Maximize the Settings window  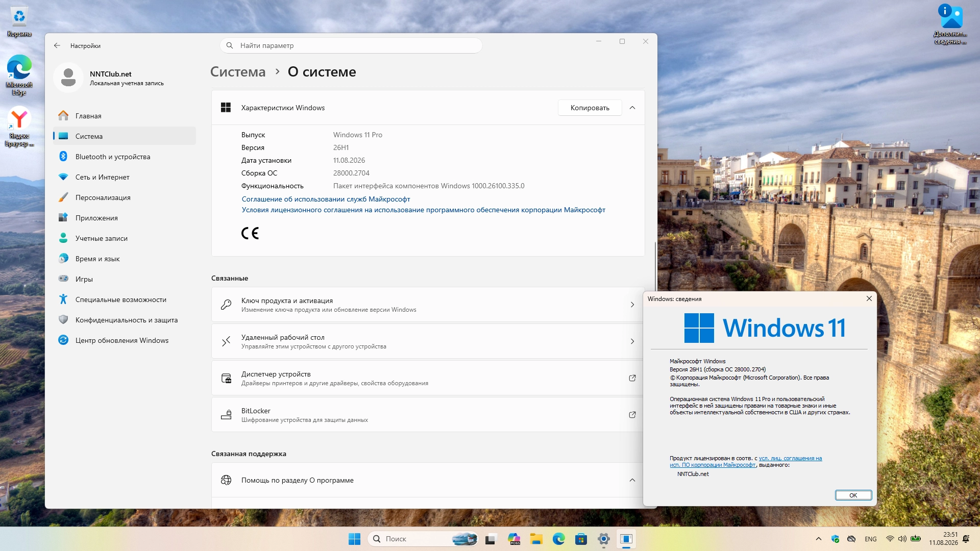coord(622,41)
